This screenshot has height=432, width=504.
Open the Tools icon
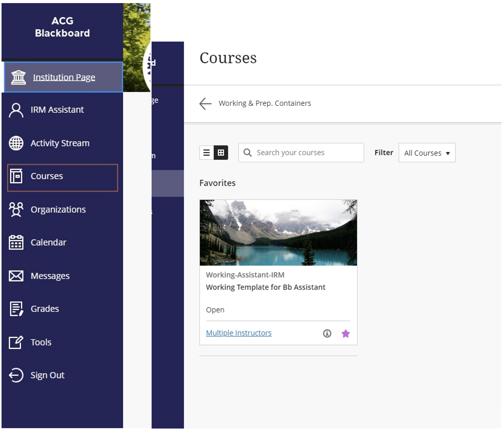[x=16, y=342]
